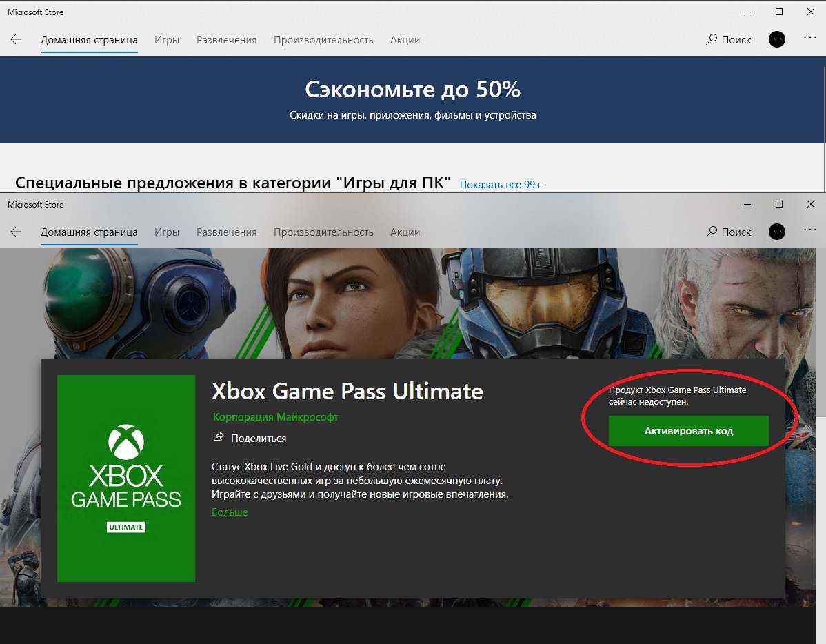The height and width of the screenshot is (644, 826).
Task: Go back in the lower Microsoft Store window
Action: click(16, 232)
